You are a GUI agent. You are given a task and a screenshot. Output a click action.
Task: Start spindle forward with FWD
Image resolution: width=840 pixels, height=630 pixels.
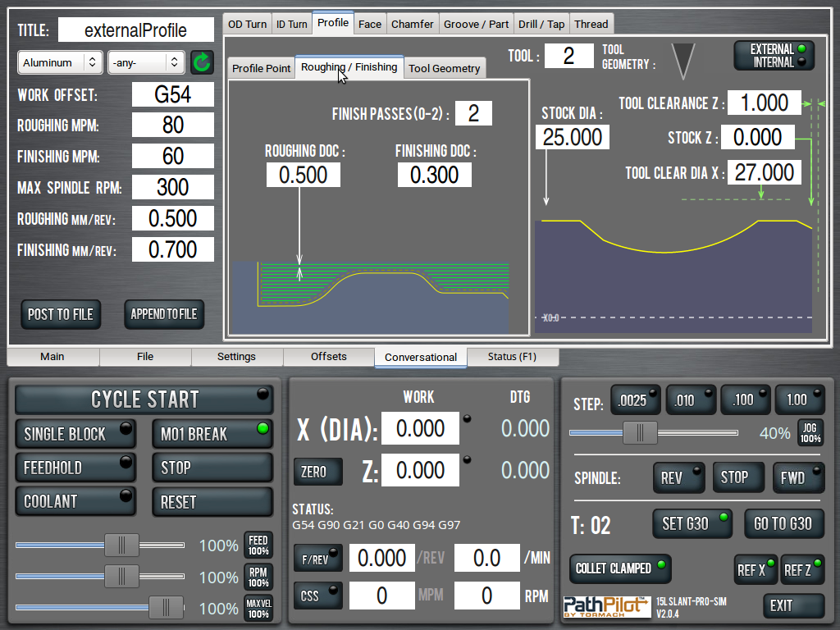tap(799, 478)
